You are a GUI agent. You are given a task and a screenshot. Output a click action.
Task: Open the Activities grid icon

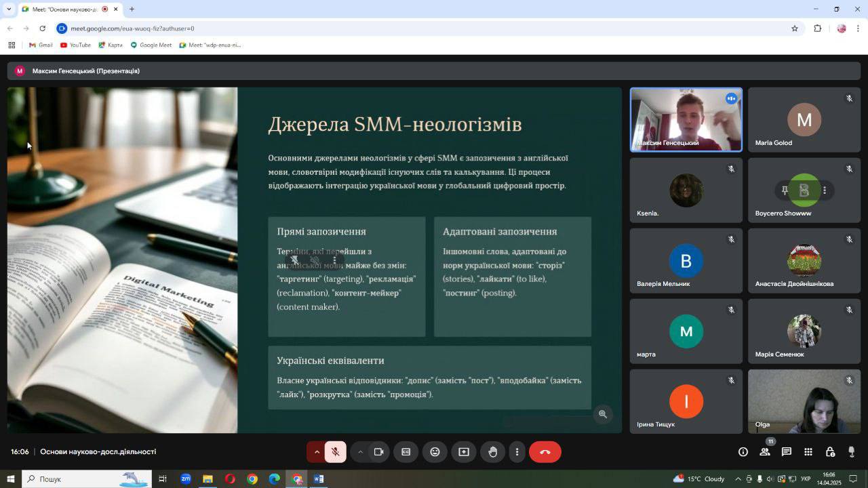click(808, 452)
